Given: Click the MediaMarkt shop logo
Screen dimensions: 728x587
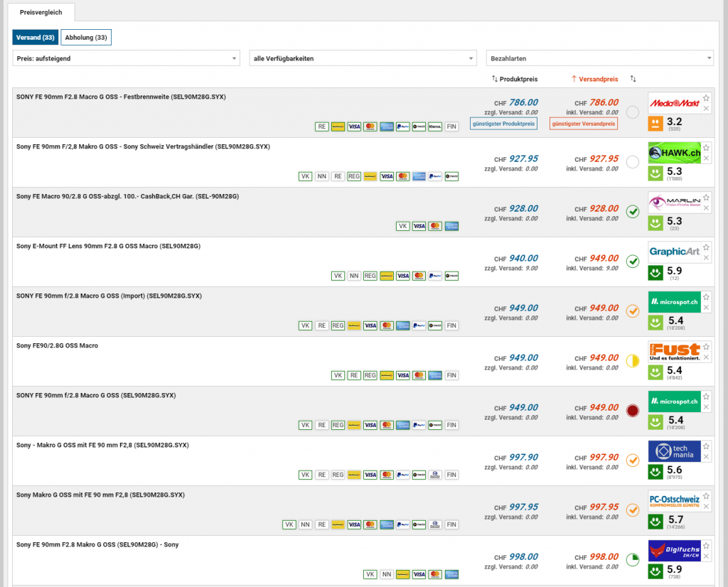Looking at the screenshot, I should 674,104.
